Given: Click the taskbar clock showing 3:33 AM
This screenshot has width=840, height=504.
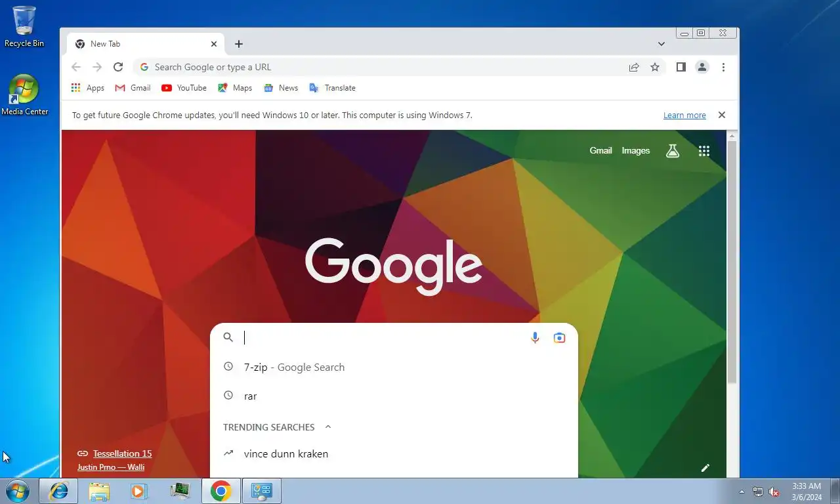Looking at the screenshot, I should (x=807, y=492).
